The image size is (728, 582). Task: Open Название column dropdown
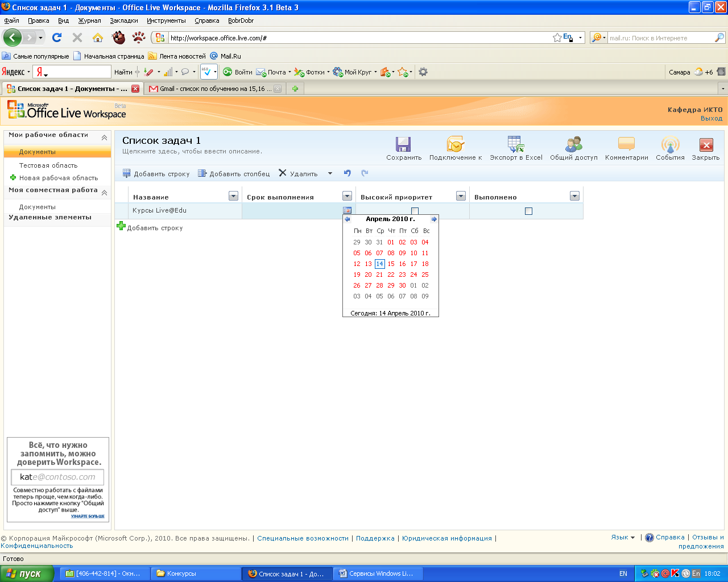(x=233, y=196)
